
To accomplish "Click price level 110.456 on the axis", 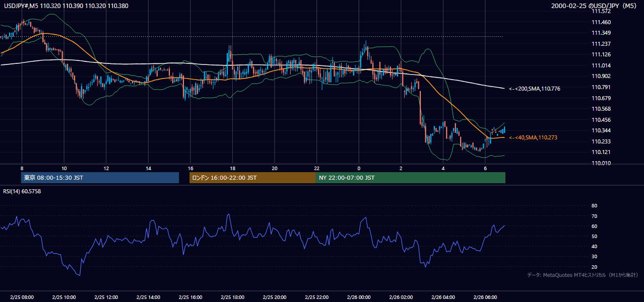I will [601, 120].
